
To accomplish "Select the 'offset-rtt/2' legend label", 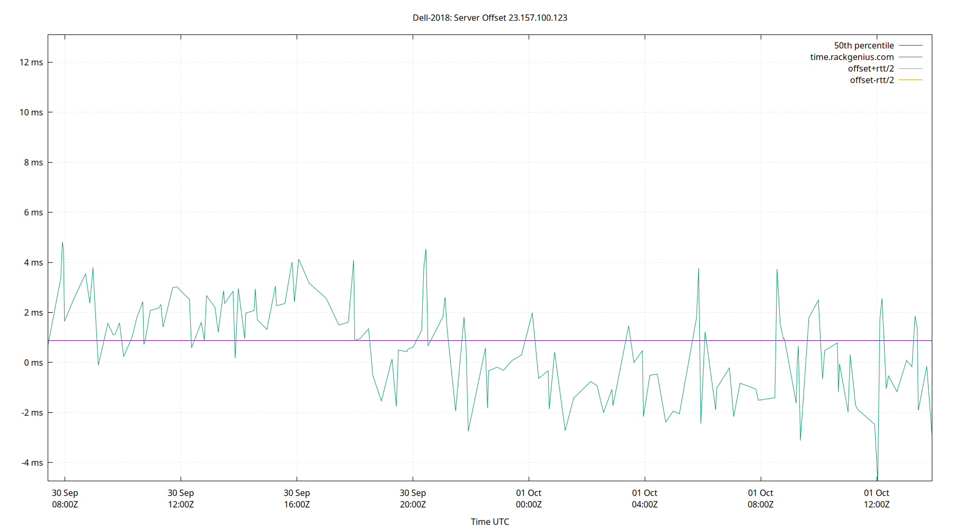I will tap(871, 81).
